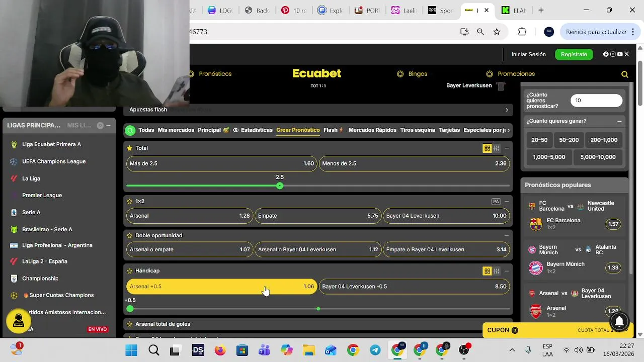
Task: Select the 1,000–5,000 winnings range button
Action: 549,157
